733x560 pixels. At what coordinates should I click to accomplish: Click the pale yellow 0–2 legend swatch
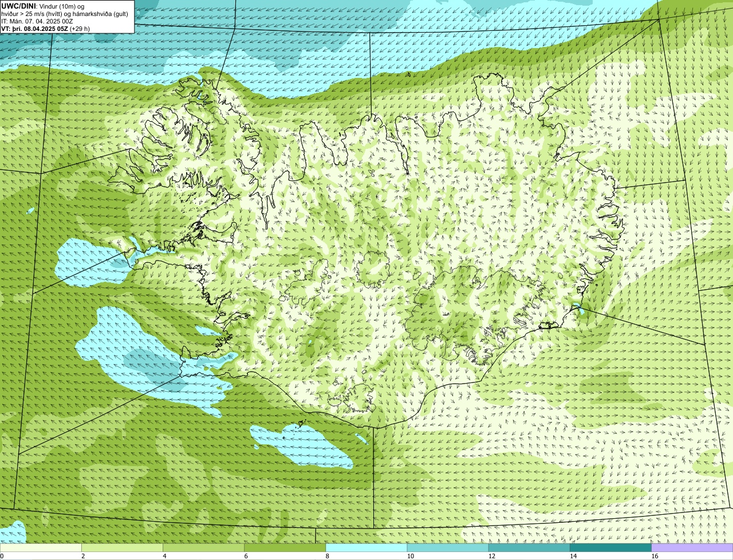tap(41, 548)
